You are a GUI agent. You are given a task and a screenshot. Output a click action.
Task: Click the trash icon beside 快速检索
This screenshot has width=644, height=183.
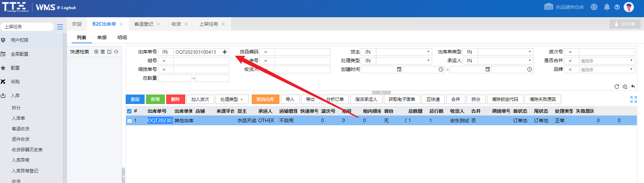coord(103,52)
